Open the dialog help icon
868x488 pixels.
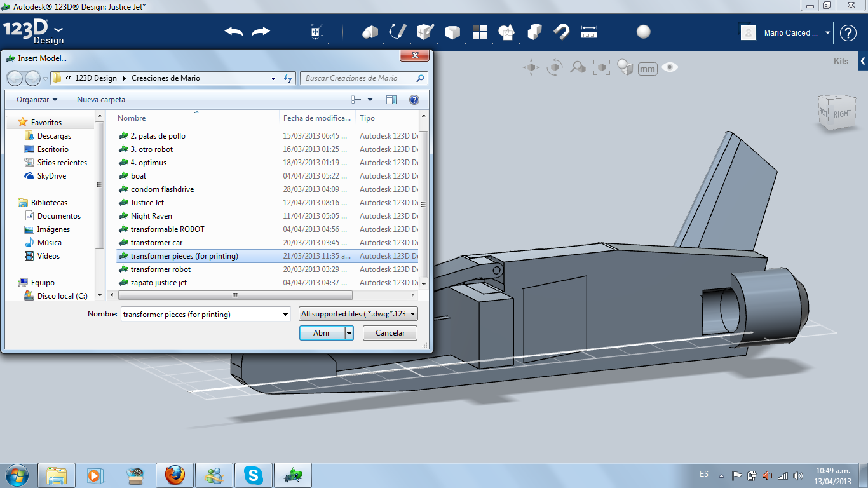(414, 100)
